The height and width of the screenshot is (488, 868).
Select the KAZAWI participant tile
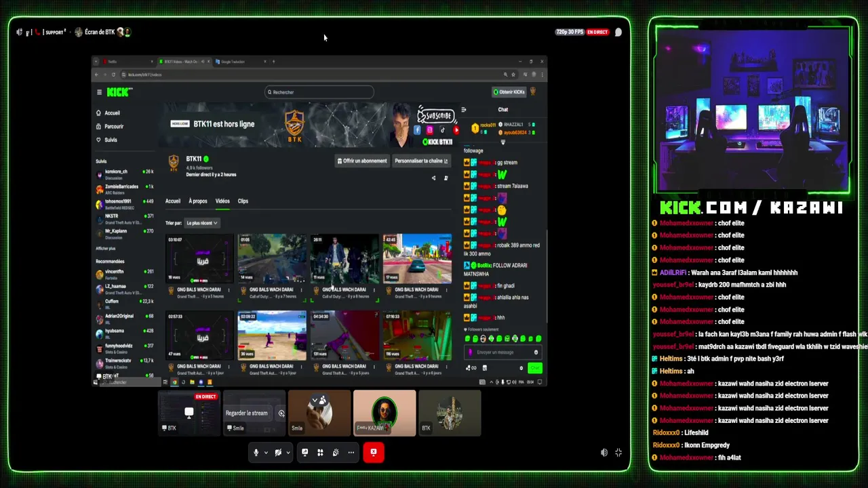[x=384, y=412]
